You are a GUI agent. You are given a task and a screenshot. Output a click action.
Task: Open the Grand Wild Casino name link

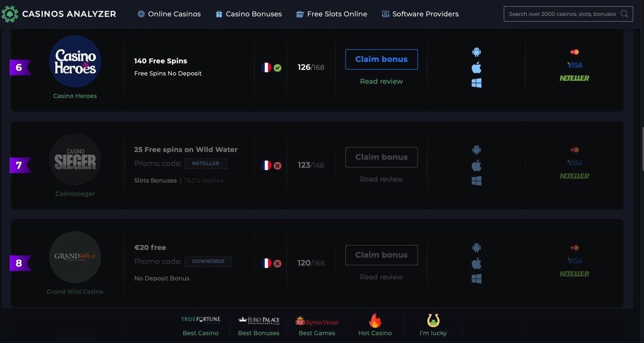point(75,292)
